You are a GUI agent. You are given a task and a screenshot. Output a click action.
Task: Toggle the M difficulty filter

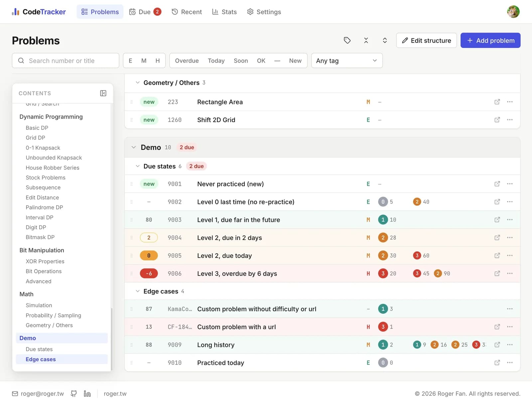pos(144,61)
